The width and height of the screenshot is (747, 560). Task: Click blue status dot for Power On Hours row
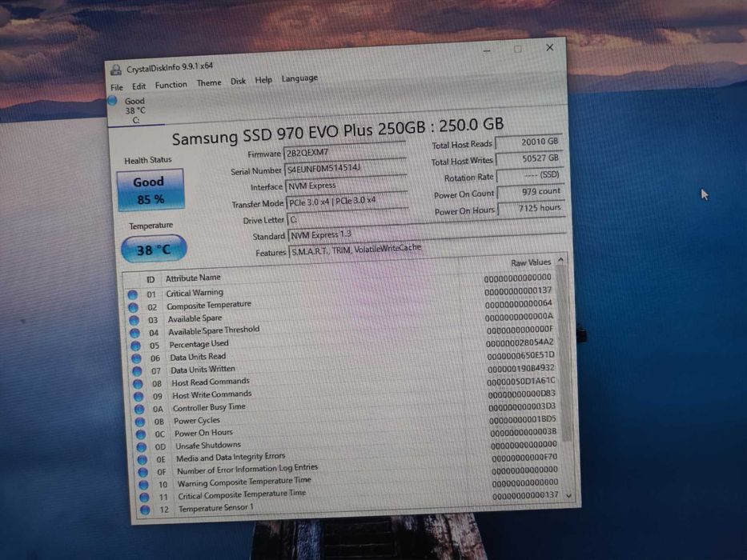click(x=141, y=434)
